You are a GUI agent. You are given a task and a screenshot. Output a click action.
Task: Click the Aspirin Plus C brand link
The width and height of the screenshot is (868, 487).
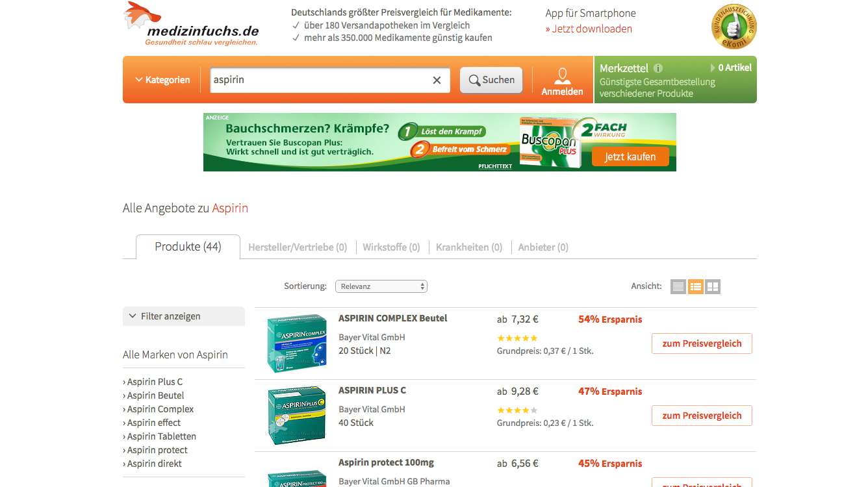point(155,382)
